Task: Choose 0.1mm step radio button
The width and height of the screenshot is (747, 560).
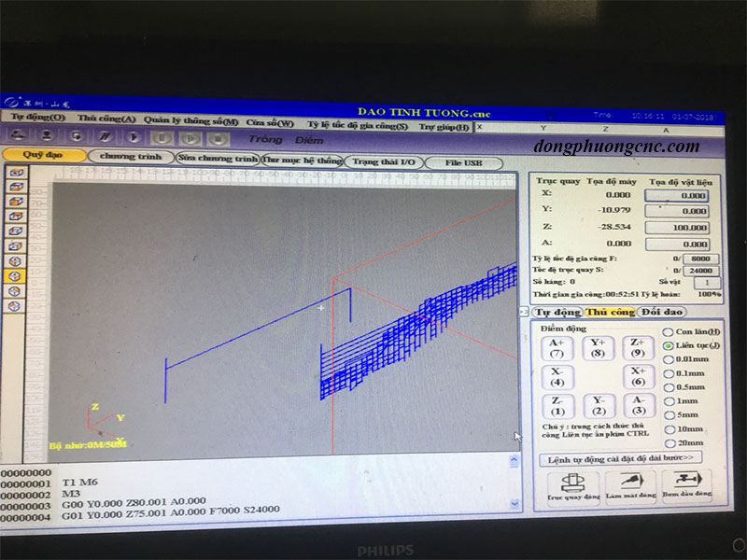Action: click(x=684, y=373)
